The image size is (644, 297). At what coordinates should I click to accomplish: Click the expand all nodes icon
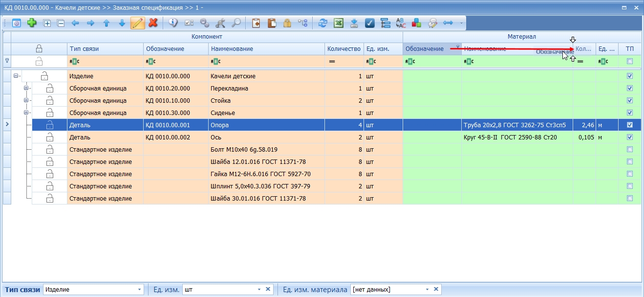tap(47, 23)
